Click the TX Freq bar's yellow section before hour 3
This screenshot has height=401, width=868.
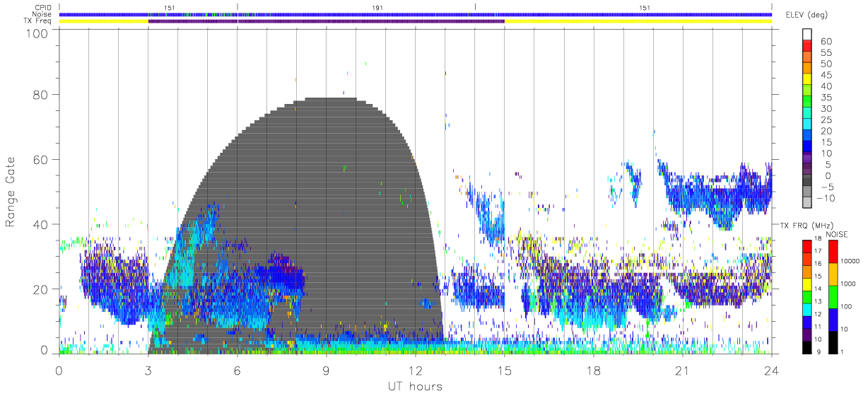point(104,21)
